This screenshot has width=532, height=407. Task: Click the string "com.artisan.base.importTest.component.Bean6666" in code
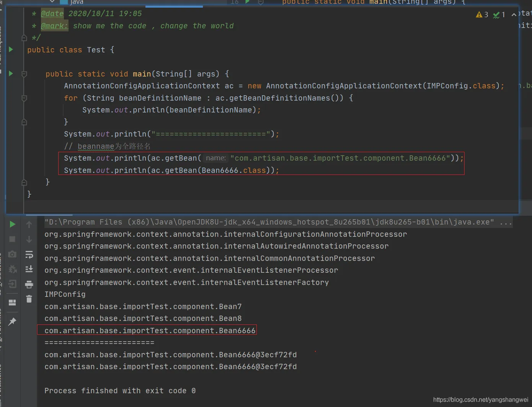coord(340,158)
